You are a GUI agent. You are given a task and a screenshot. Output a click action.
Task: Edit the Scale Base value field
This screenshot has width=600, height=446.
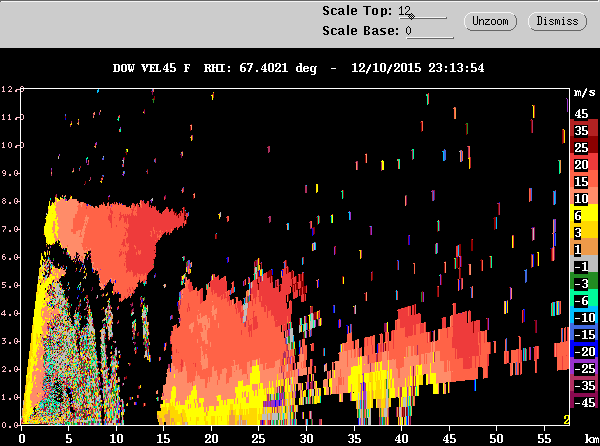pos(429,31)
